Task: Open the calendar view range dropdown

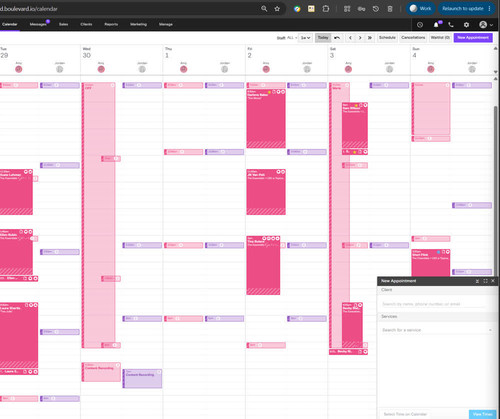Action: pyautogui.click(x=305, y=38)
